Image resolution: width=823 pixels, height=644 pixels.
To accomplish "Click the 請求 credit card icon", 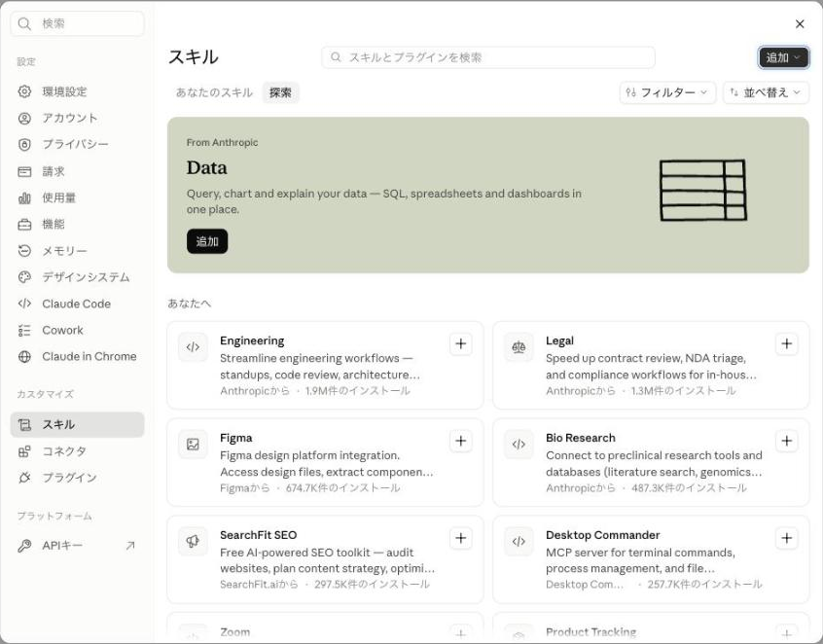I will coord(24,171).
